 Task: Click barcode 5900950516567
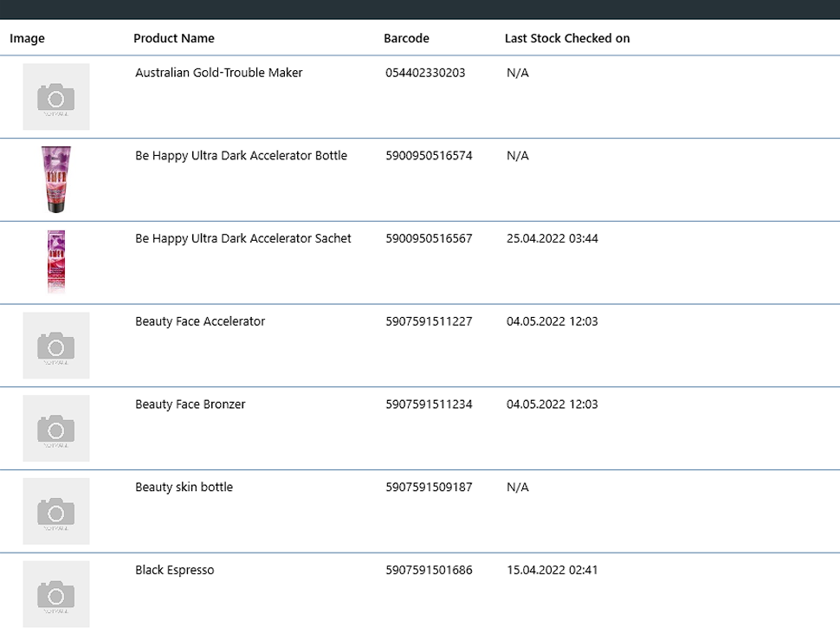click(x=430, y=238)
